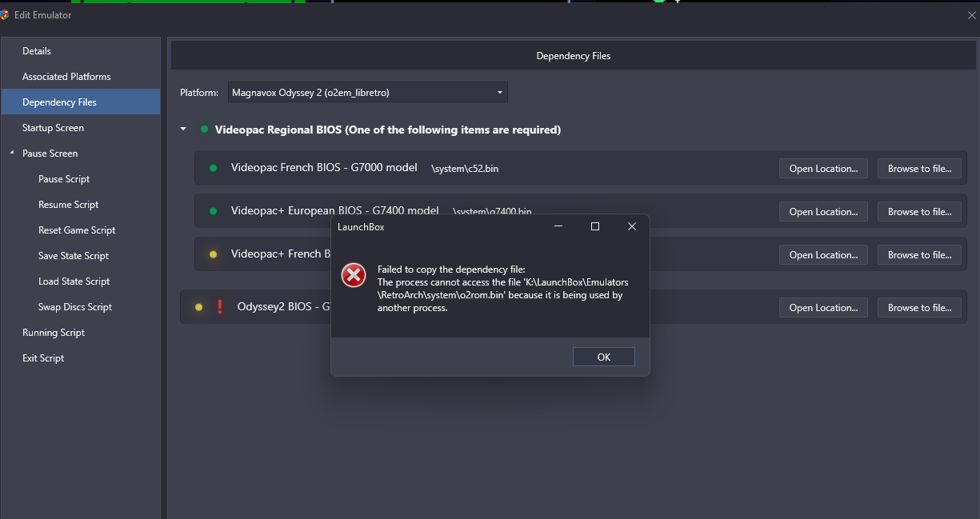Click green status dot on Videopac French BIOS G7000
Image resolution: width=980 pixels, height=519 pixels.
click(213, 168)
